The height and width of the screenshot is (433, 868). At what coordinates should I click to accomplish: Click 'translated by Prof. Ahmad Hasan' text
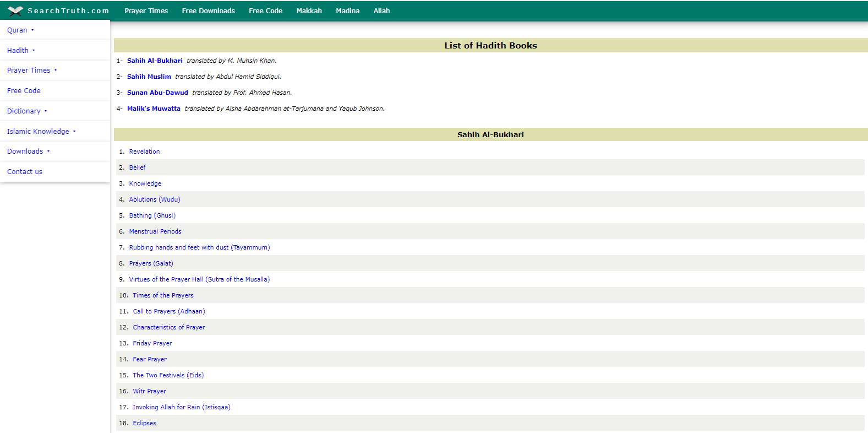pyautogui.click(x=242, y=93)
